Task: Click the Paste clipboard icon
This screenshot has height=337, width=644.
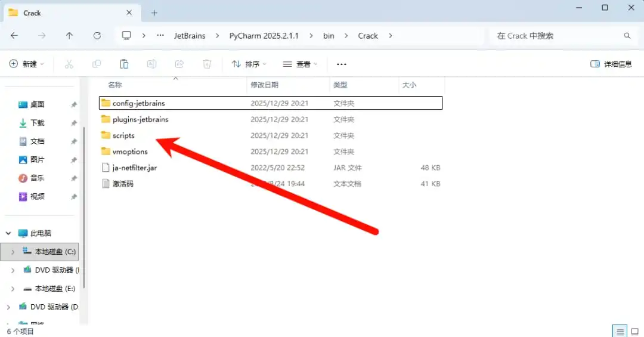Action: (x=124, y=64)
